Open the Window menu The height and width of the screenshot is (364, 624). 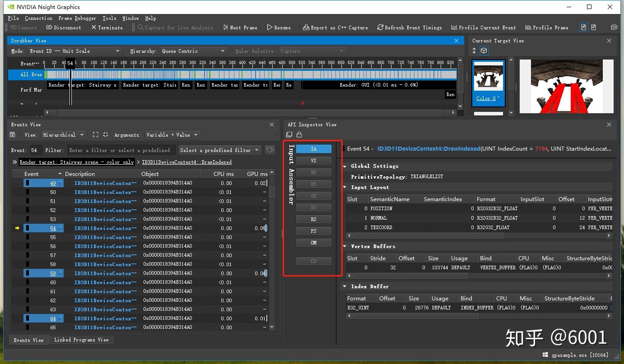tap(130, 18)
